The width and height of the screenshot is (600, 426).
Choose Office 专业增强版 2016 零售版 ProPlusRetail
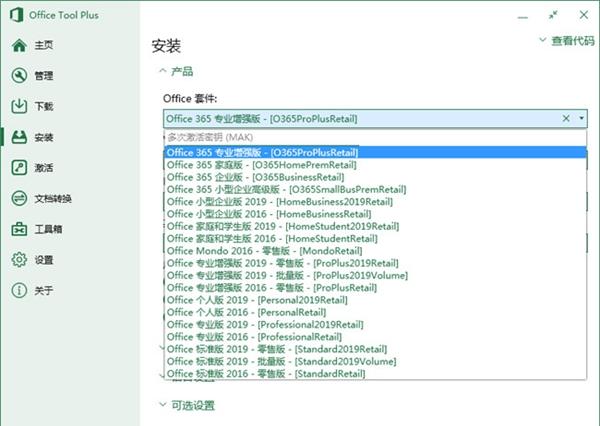coord(375,287)
